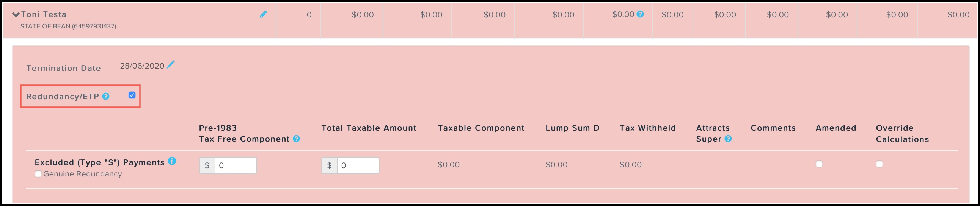Click Pre-1983 Tax Free Component amount field

[x=236, y=166]
